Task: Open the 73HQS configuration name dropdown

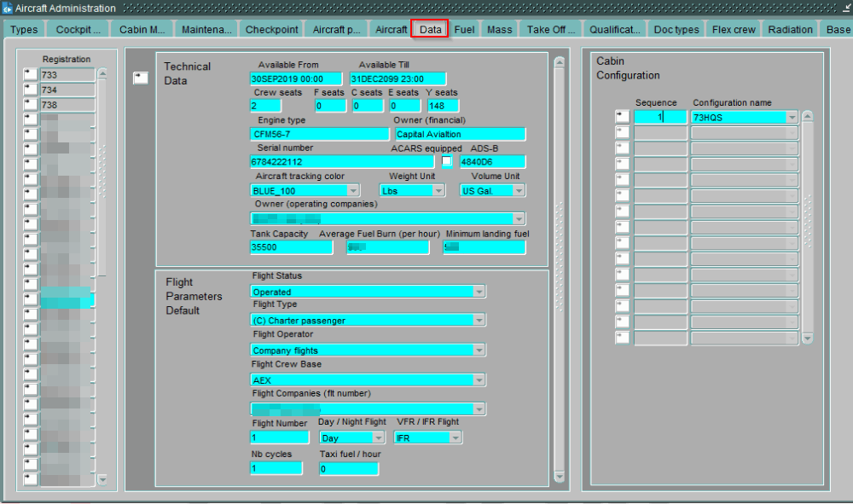Action: point(792,117)
